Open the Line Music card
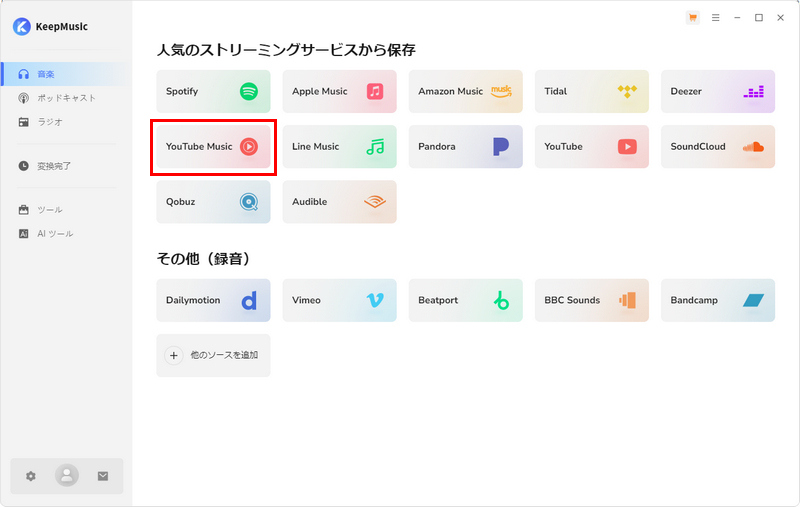Image resolution: width=800 pixels, height=507 pixels. pos(339,146)
